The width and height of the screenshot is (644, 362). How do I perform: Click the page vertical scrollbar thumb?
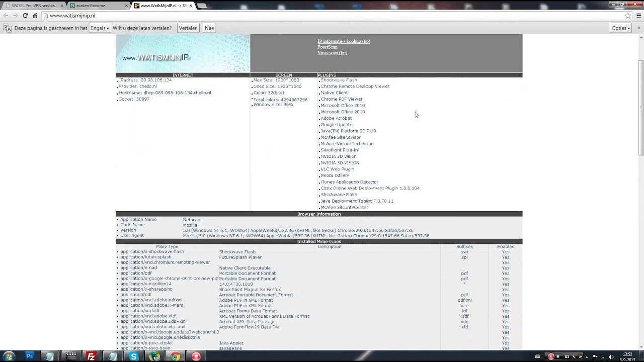(x=641, y=108)
